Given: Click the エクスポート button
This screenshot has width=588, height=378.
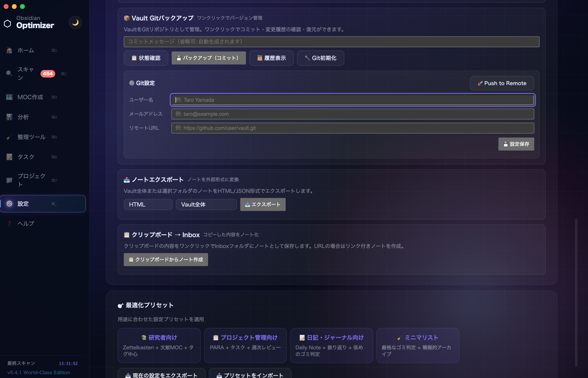Looking at the screenshot, I should 263,204.
